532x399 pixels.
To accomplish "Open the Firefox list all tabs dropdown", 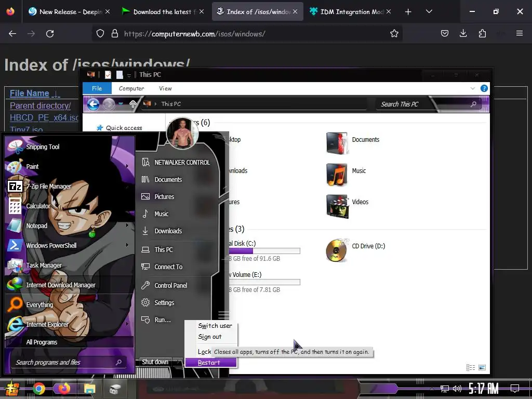I will click(429, 11).
